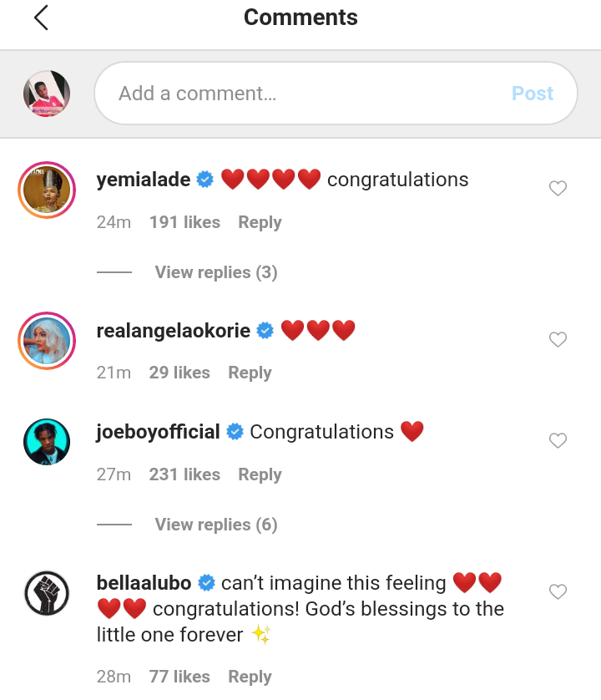Open the yemialade username link

click(x=144, y=180)
